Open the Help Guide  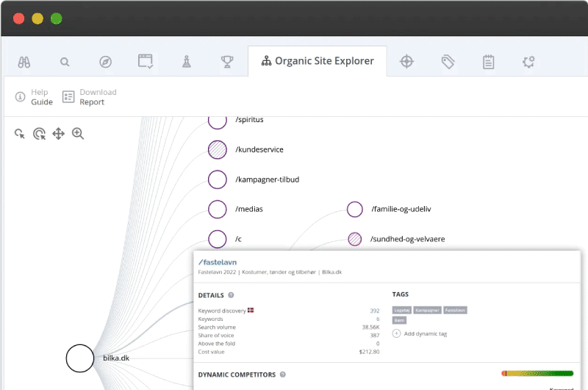point(34,97)
